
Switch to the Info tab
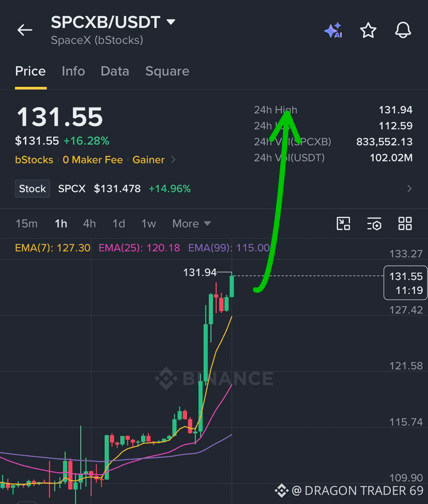click(73, 71)
